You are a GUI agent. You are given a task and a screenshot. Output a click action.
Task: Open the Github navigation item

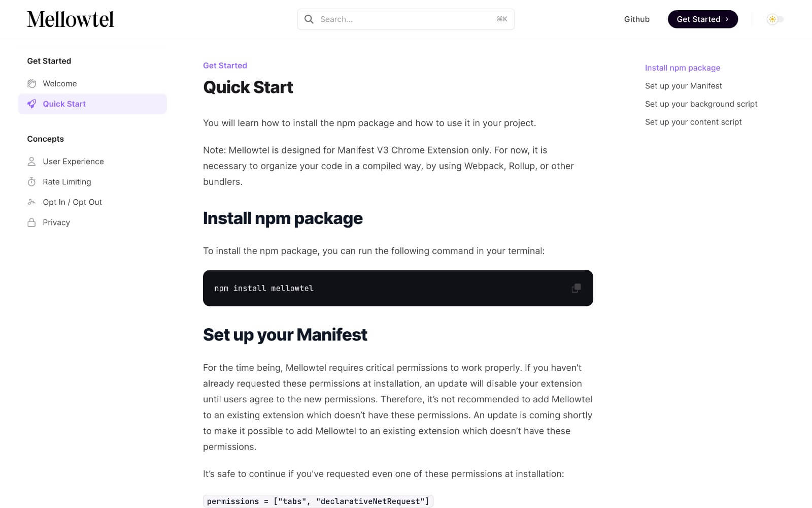636,19
